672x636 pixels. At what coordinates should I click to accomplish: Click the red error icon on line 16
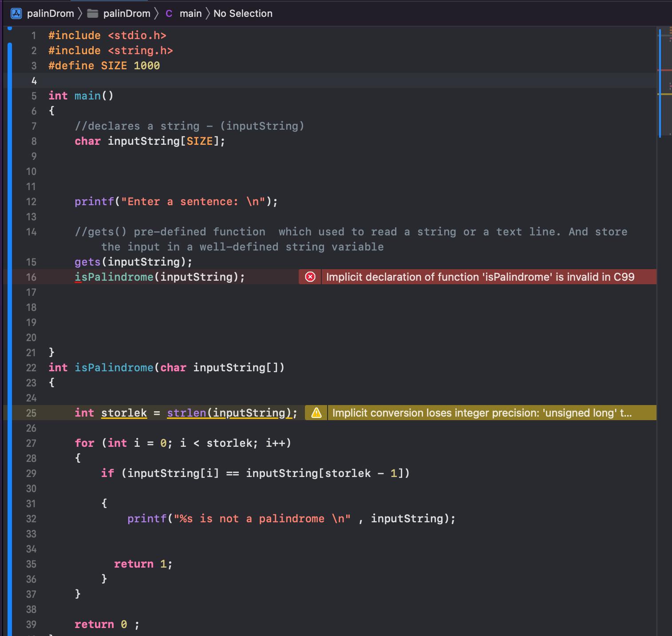310,277
